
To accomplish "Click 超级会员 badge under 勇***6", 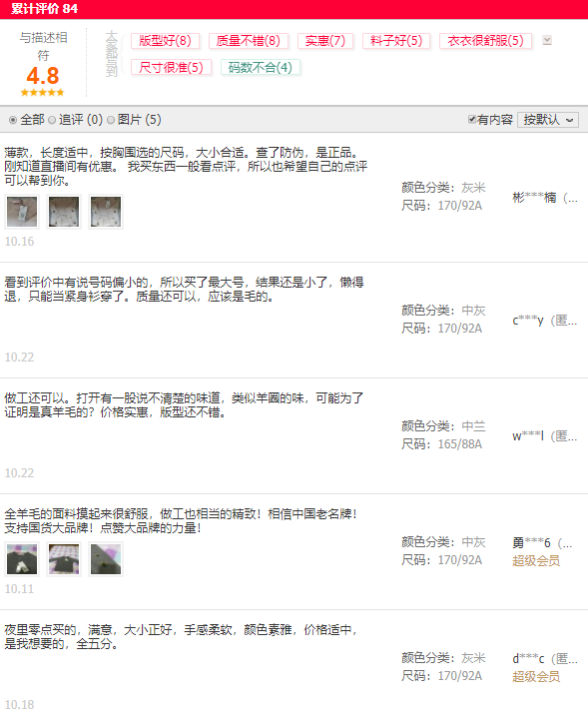I will [x=536, y=561].
